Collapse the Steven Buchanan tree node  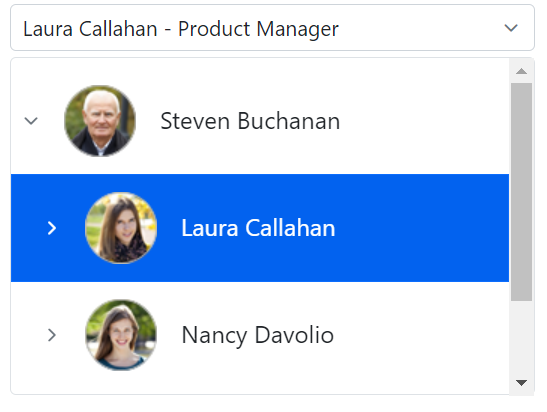pyautogui.click(x=31, y=121)
